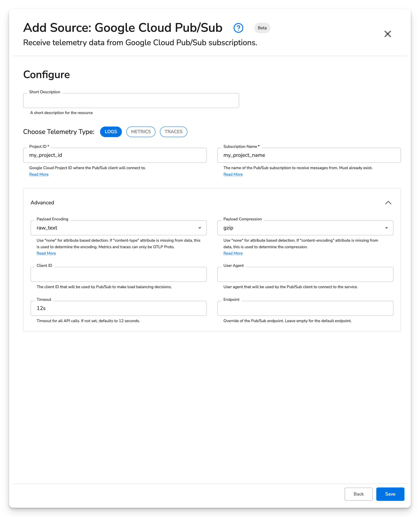420x517 pixels.
Task: Open the Payload Encoding dropdown
Action: click(x=119, y=228)
